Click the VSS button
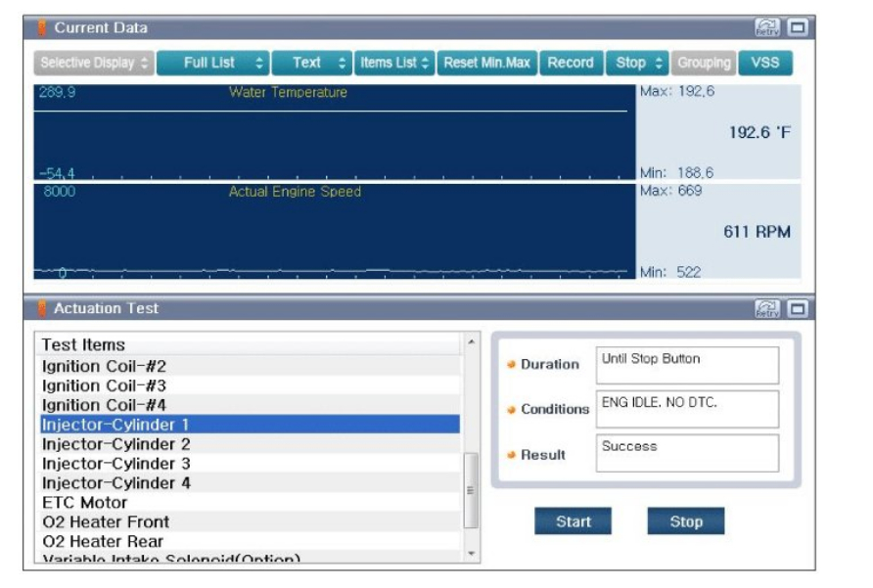The height and width of the screenshot is (588, 873). (765, 63)
